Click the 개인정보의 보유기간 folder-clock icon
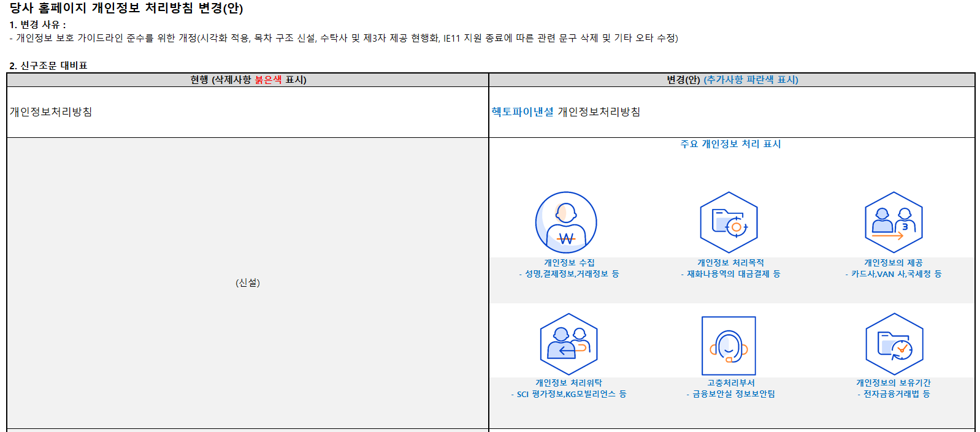The width and height of the screenshot is (980, 432). click(x=894, y=344)
